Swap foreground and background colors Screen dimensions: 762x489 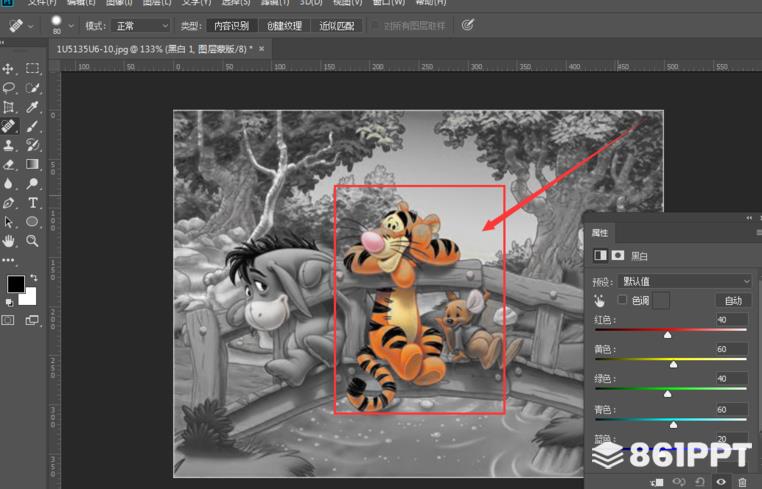coord(34,278)
